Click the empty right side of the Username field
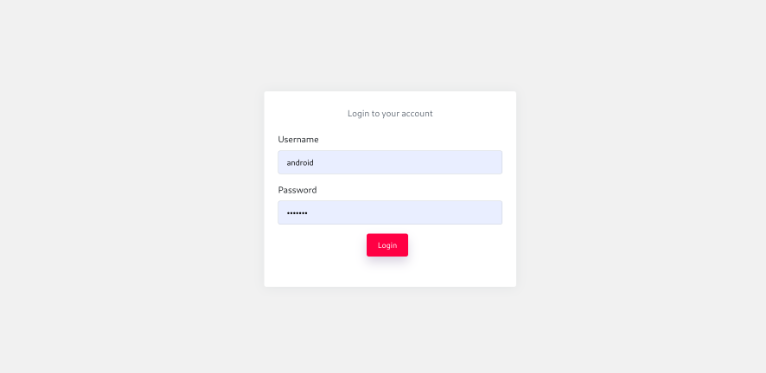The height and width of the screenshot is (373, 766). (440, 162)
